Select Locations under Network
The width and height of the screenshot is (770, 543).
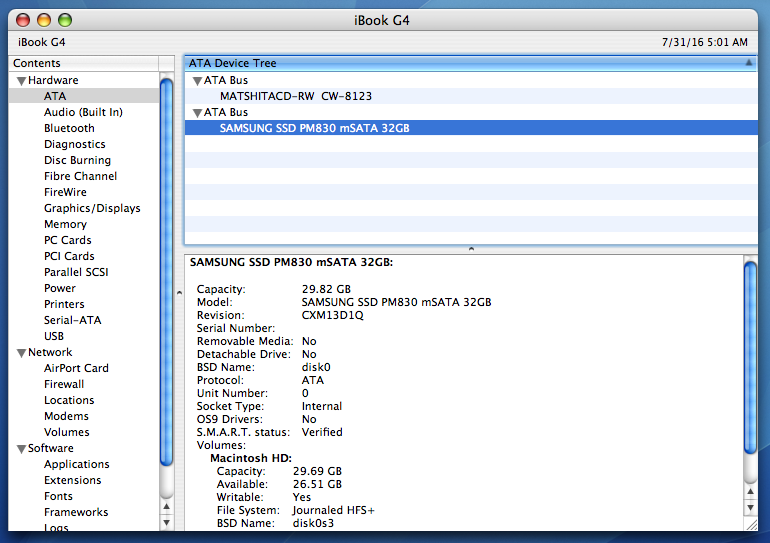point(69,400)
